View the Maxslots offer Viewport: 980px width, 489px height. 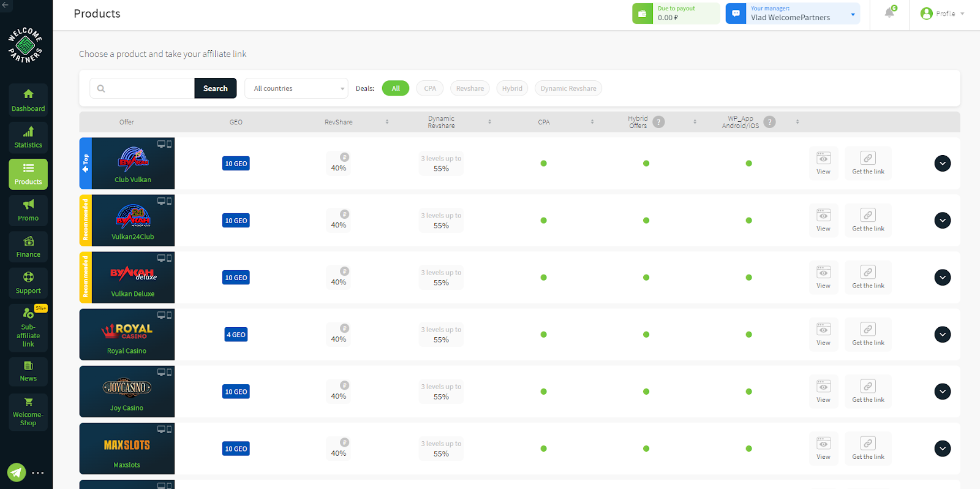pos(823,448)
